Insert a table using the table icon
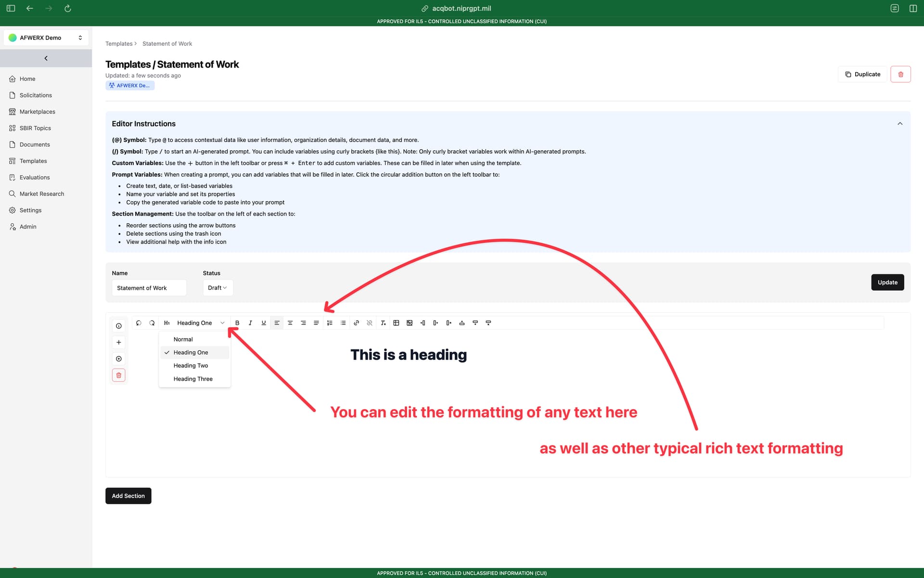This screenshot has width=924, height=578. [x=396, y=323]
